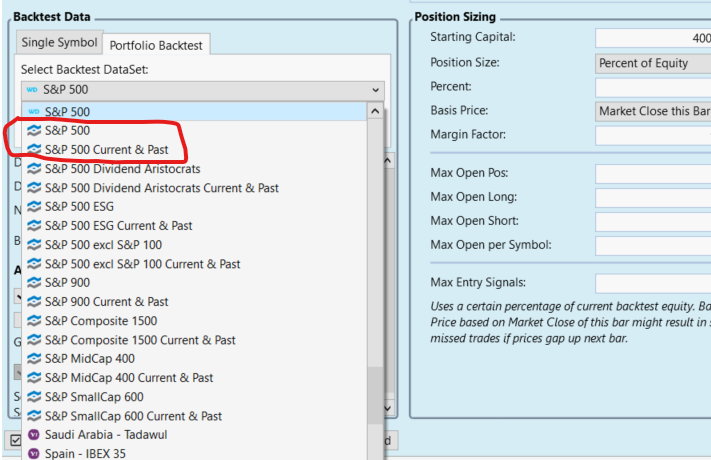711x460 pixels.
Task: Select the Spain - IBEX 35 dataset
Action: 194,454
